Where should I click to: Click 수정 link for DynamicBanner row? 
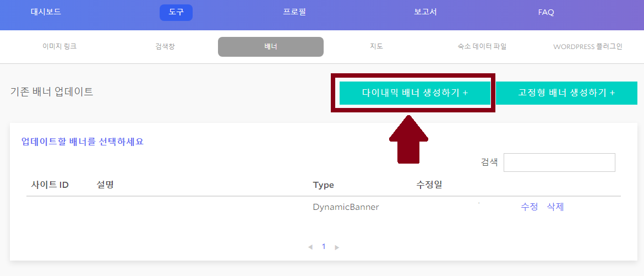coord(529,207)
